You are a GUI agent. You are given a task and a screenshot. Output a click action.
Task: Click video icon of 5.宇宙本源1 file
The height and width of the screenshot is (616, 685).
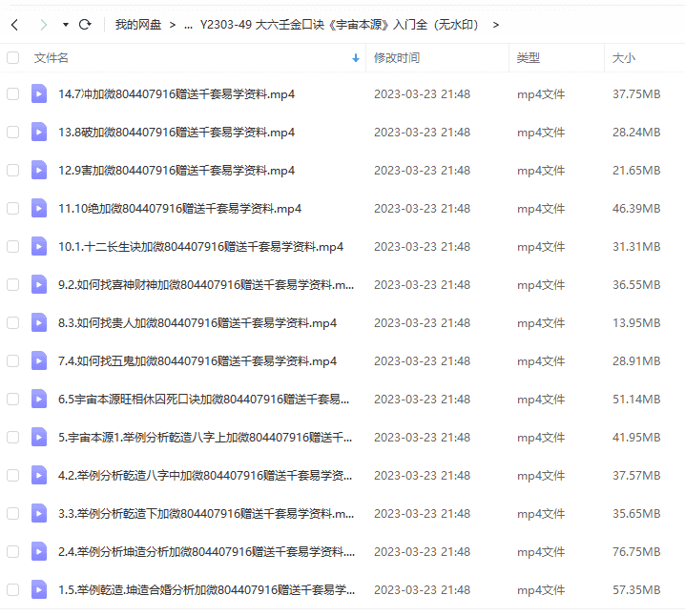click(x=38, y=437)
